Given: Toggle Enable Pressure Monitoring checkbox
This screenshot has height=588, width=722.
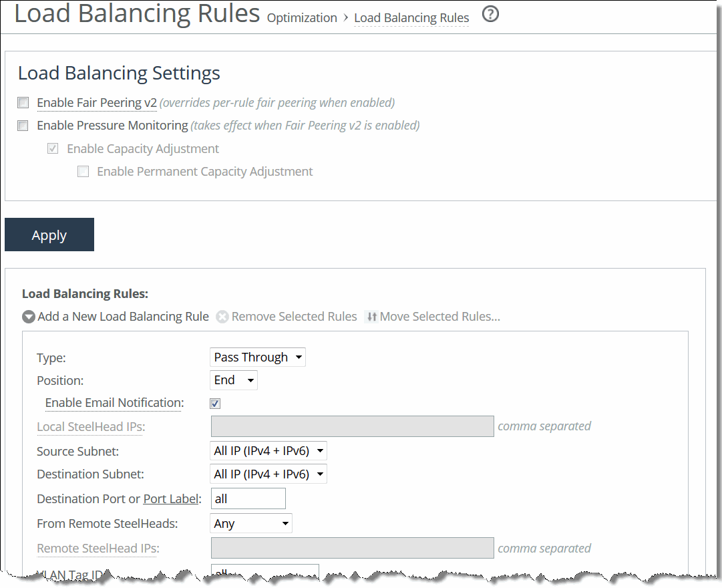Looking at the screenshot, I should [23, 126].
